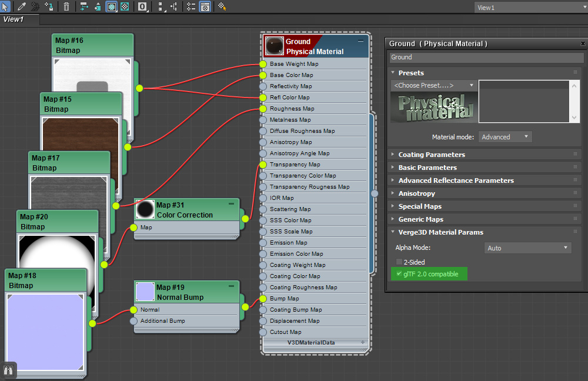Image resolution: width=588 pixels, height=381 pixels.
Task: Pick material from object with eyedropper
Action: pyautogui.click(x=22, y=6)
